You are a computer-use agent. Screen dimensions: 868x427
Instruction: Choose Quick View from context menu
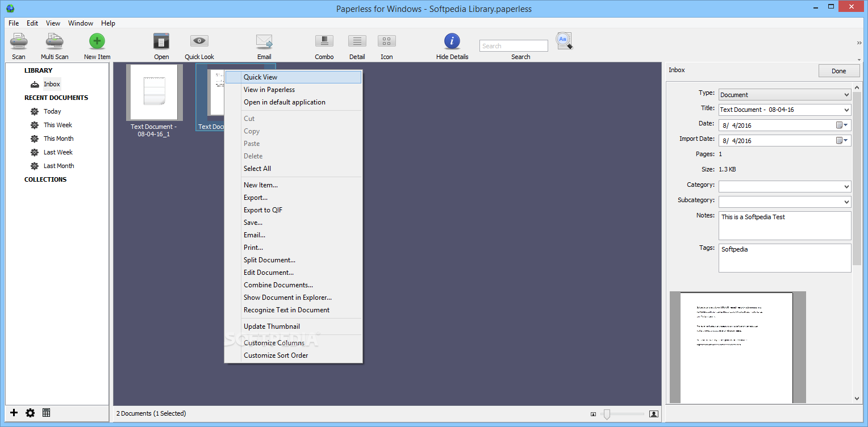click(x=294, y=77)
